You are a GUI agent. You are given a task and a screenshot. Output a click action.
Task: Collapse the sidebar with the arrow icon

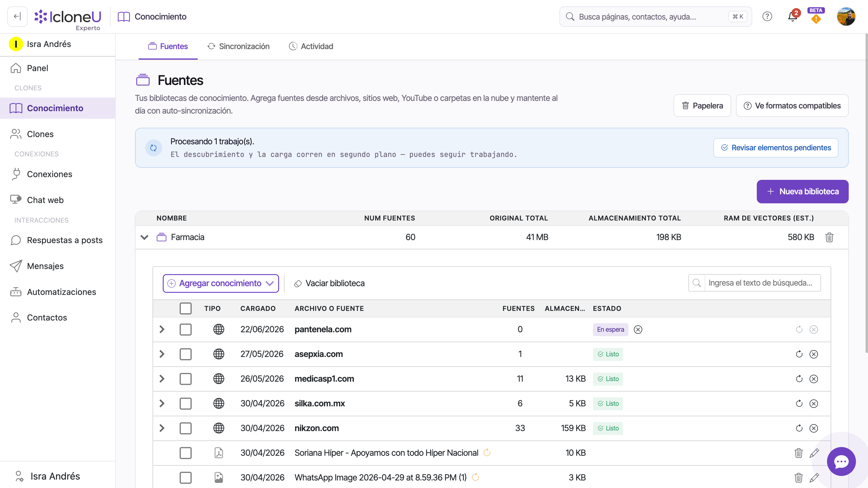(x=17, y=17)
